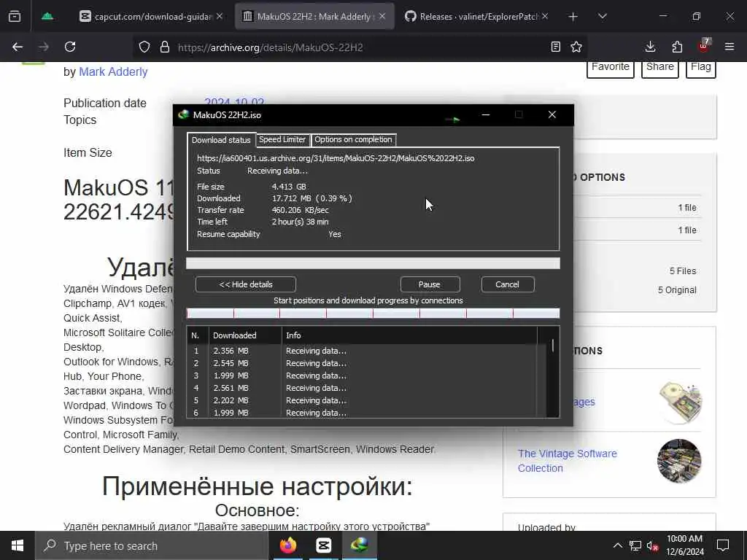Click the Share button on archive page
This screenshot has width=747, height=560.
pyautogui.click(x=659, y=69)
